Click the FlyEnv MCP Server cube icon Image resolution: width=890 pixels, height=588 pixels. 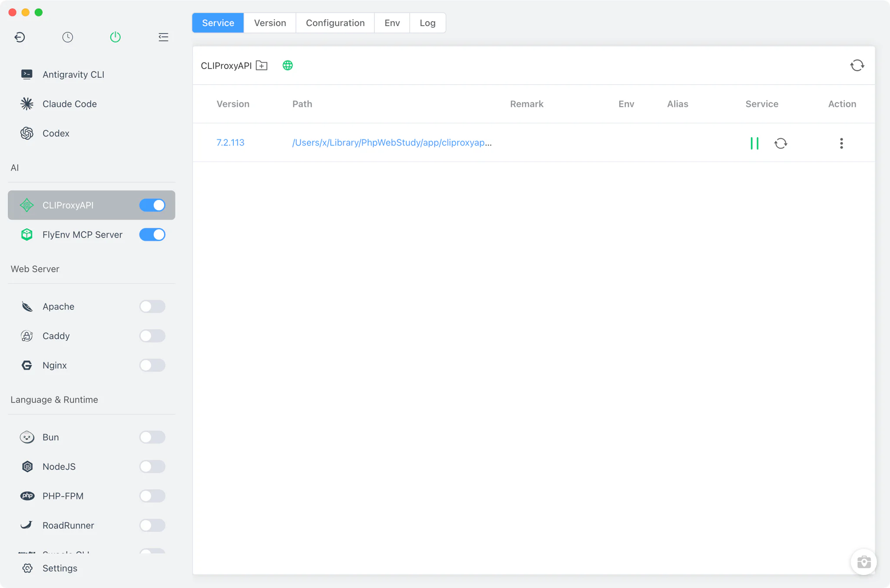tap(27, 235)
